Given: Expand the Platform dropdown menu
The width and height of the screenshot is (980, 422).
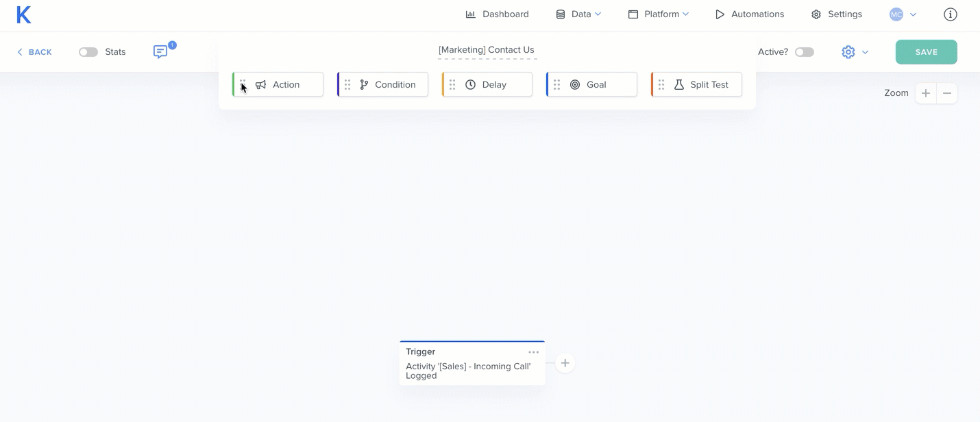Looking at the screenshot, I should tap(659, 14).
